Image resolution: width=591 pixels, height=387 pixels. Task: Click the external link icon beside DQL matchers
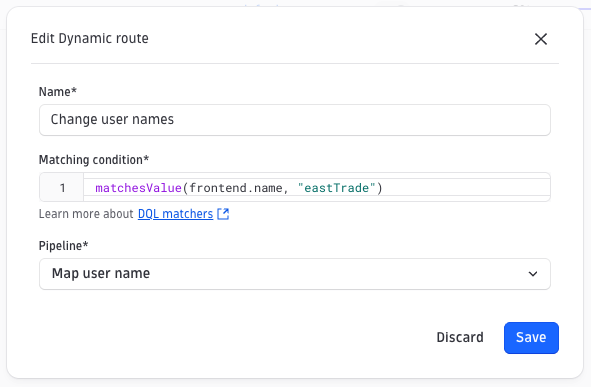[x=223, y=214]
